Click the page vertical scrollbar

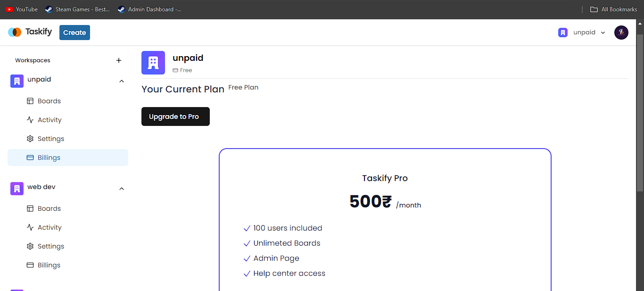pos(640,113)
